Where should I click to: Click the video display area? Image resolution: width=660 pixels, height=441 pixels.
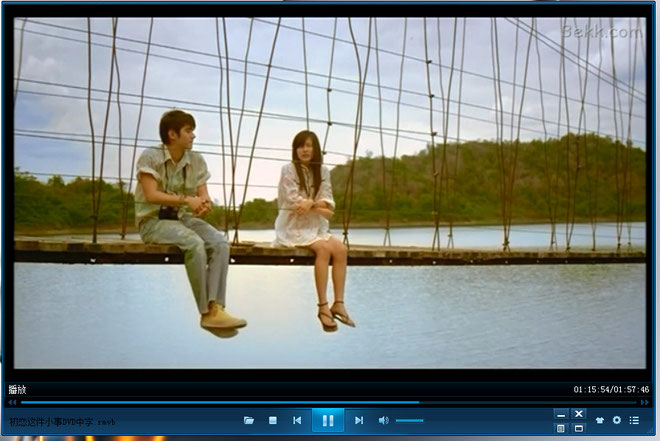(x=330, y=193)
